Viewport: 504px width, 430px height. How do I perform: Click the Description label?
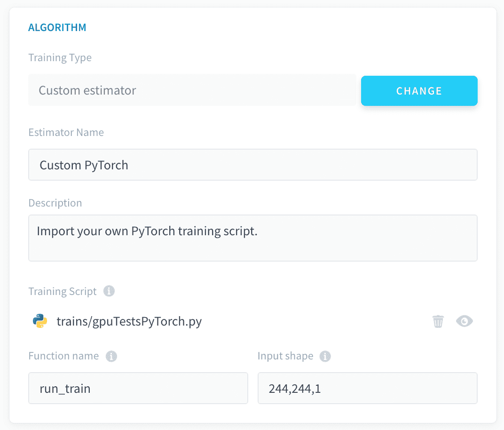coord(55,203)
